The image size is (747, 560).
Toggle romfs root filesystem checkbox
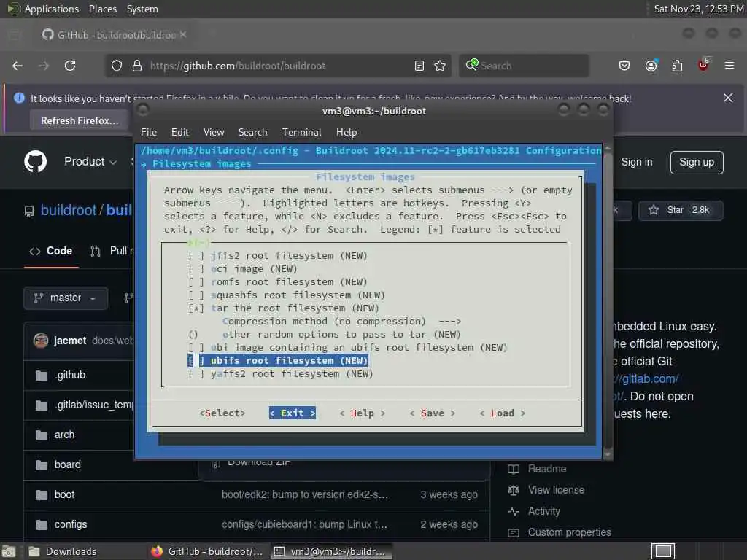(196, 282)
